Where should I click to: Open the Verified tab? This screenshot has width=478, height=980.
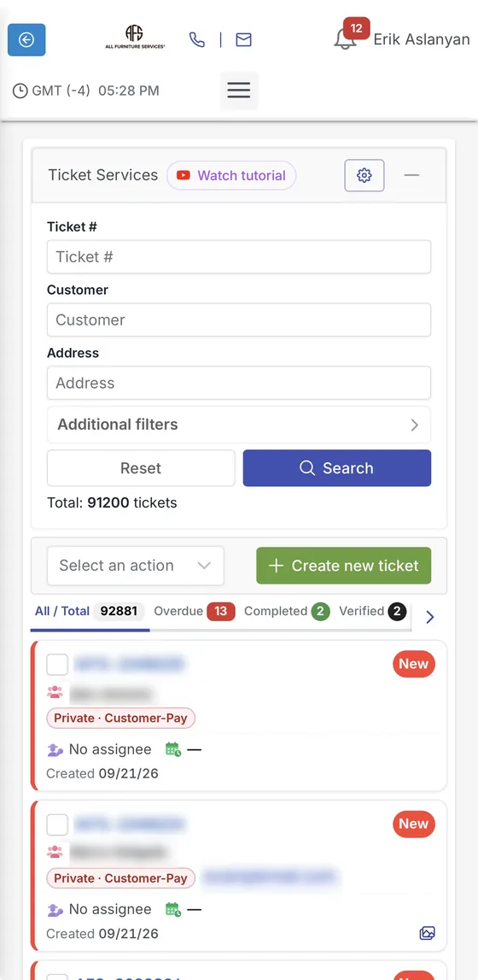tap(372, 611)
